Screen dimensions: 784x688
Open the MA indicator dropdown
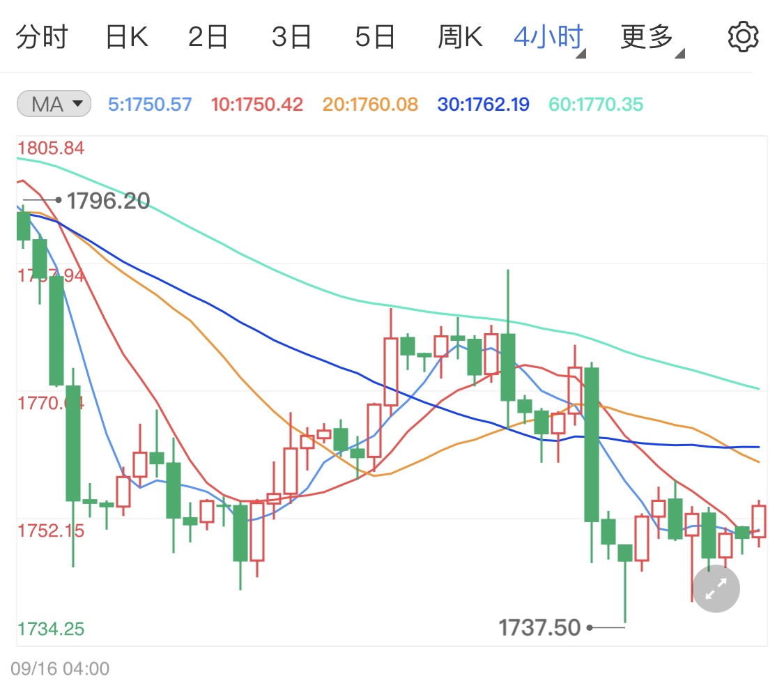click(54, 104)
